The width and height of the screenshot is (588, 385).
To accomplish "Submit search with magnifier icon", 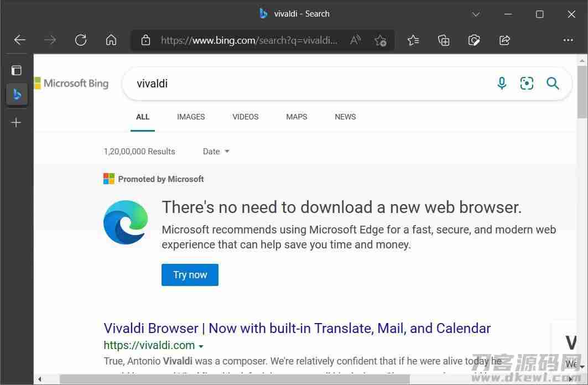I will pyautogui.click(x=553, y=83).
